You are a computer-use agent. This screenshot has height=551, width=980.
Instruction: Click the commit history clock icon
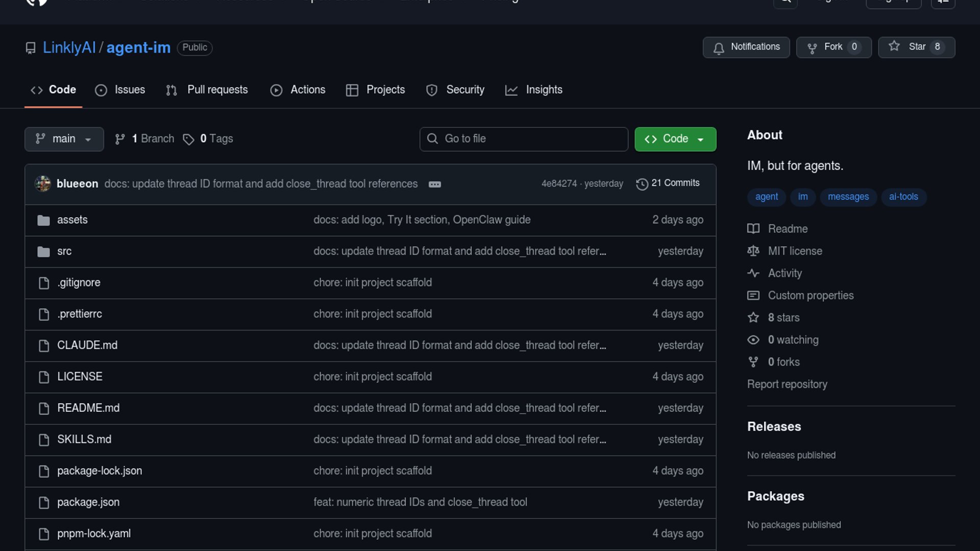coord(642,184)
